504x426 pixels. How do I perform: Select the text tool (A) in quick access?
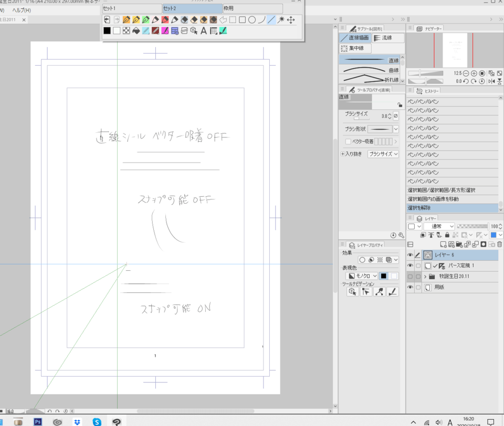pyautogui.click(x=204, y=31)
